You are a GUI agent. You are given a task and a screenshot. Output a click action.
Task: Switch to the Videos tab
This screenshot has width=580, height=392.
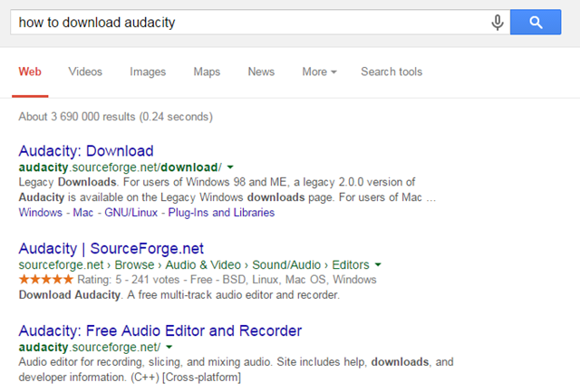pos(85,72)
